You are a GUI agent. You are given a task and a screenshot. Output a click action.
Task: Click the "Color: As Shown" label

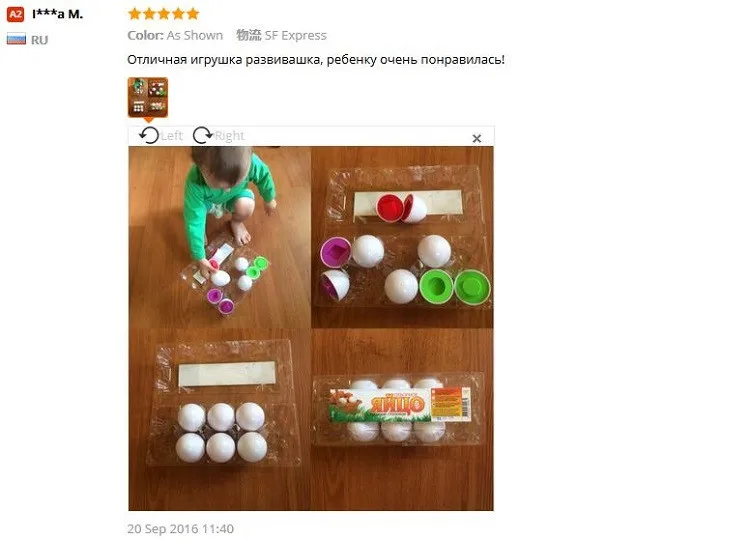175,35
